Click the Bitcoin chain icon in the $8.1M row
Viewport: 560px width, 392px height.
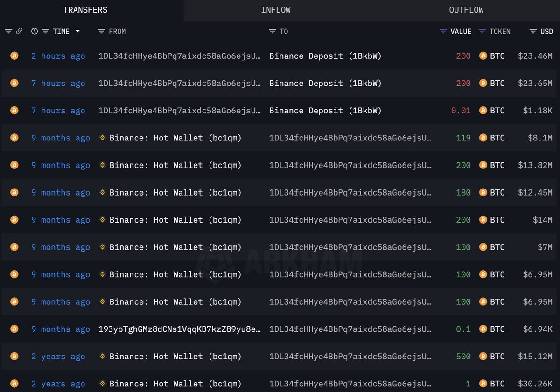point(14,138)
